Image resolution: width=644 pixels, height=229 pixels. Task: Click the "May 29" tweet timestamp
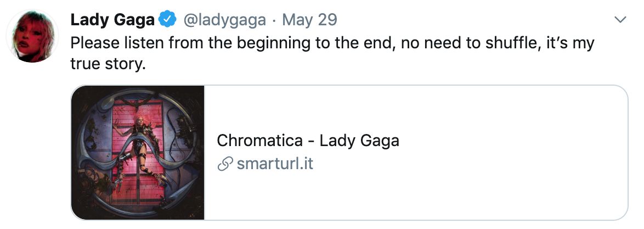309,20
